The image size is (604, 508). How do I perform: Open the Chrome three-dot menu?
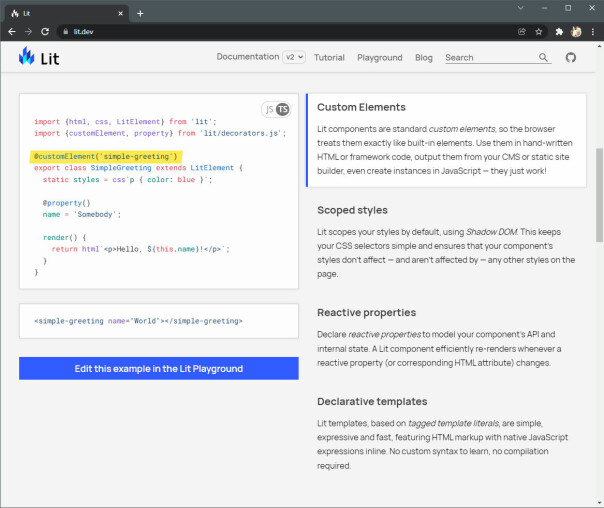(592, 32)
